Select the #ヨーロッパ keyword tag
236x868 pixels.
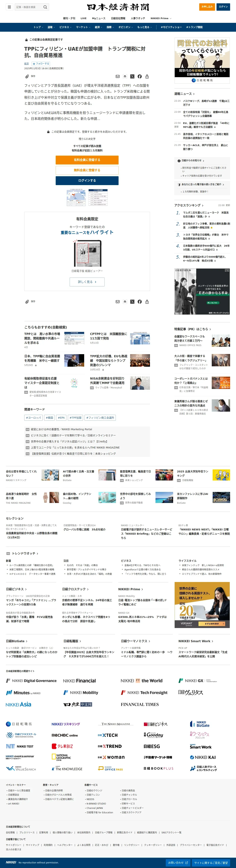tap(34, 418)
